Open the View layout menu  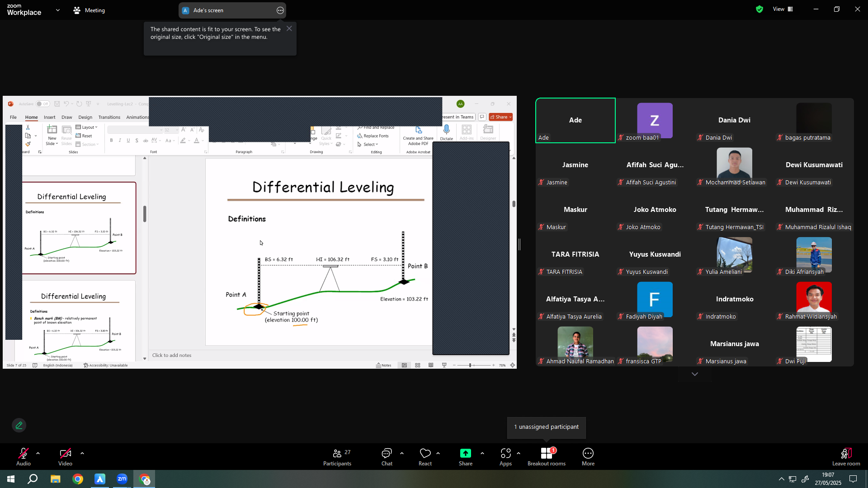click(783, 9)
